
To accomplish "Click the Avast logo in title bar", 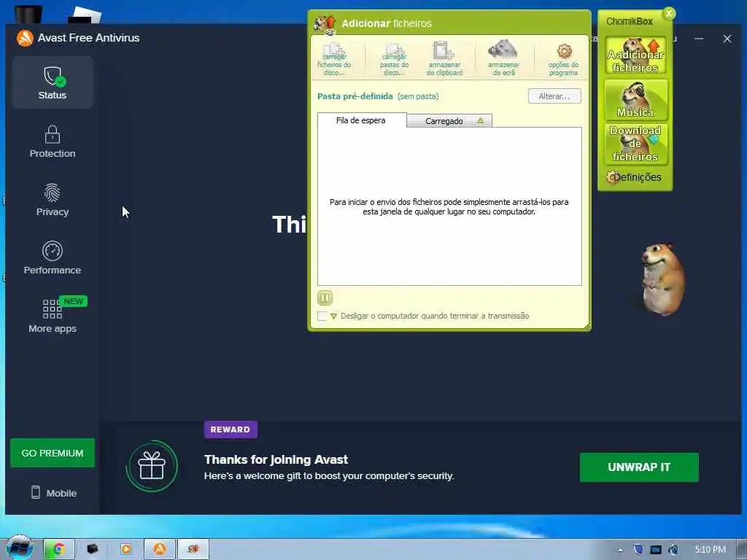I will pyautogui.click(x=25, y=38).
